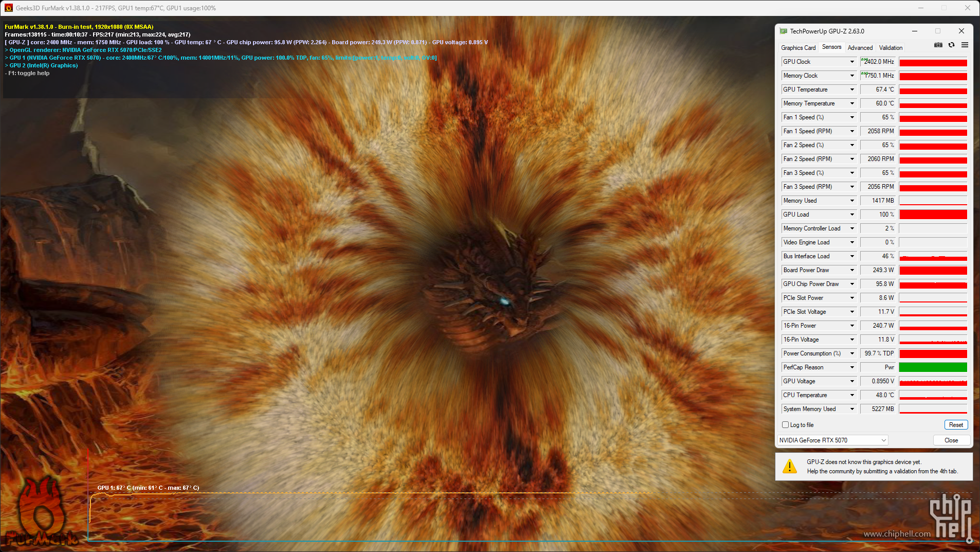
Task: Click the 1417 MB Memory Used value
Action: click(878, 201)
